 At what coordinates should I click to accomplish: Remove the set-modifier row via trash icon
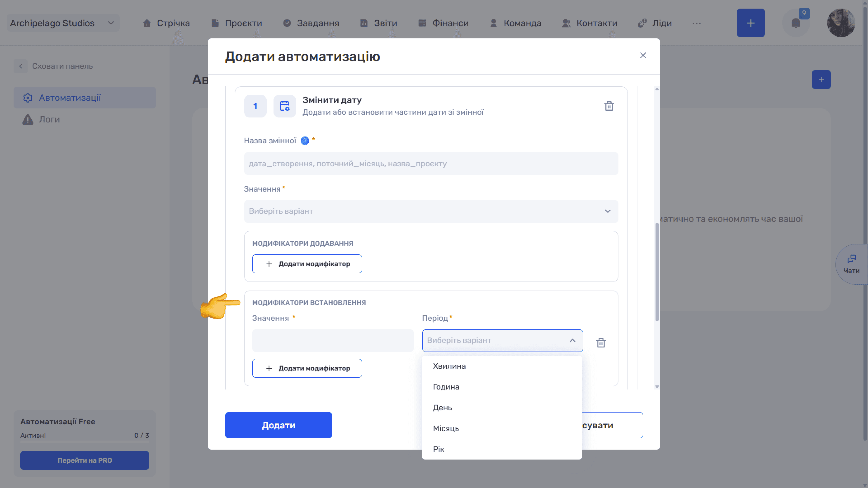[601, 343]
